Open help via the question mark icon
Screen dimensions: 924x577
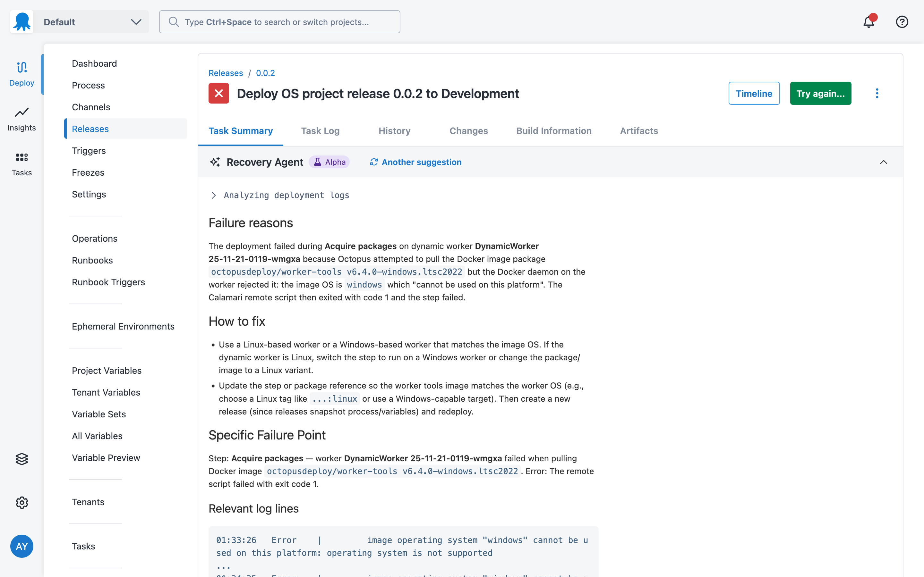click(x=902, y=22)
